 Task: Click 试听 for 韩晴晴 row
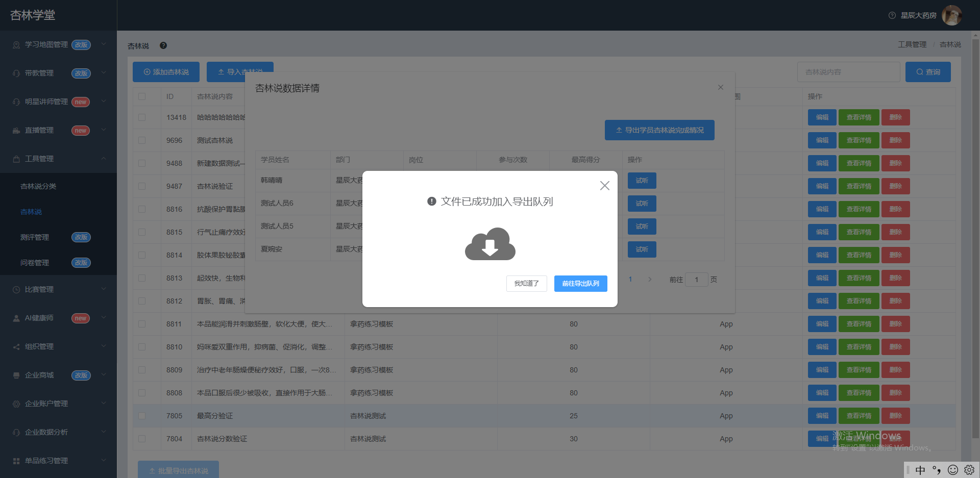click(x=642, y=181)
